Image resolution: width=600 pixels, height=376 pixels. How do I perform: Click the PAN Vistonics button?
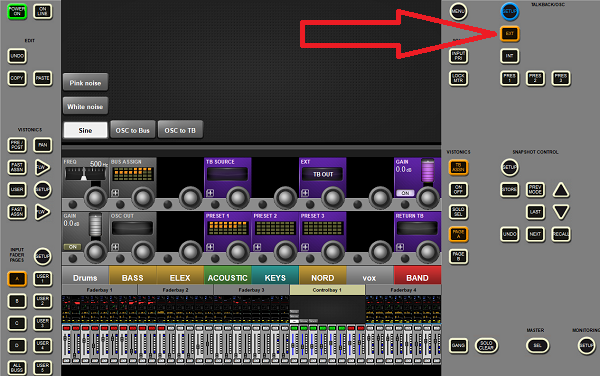[42, 145]
